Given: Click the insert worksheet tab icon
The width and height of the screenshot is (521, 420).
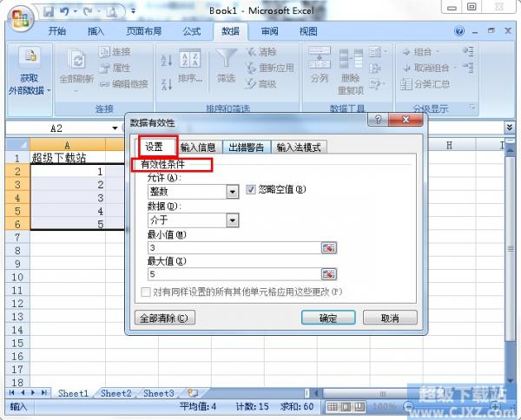Looking at the screenshot, I should coord(193,393).
